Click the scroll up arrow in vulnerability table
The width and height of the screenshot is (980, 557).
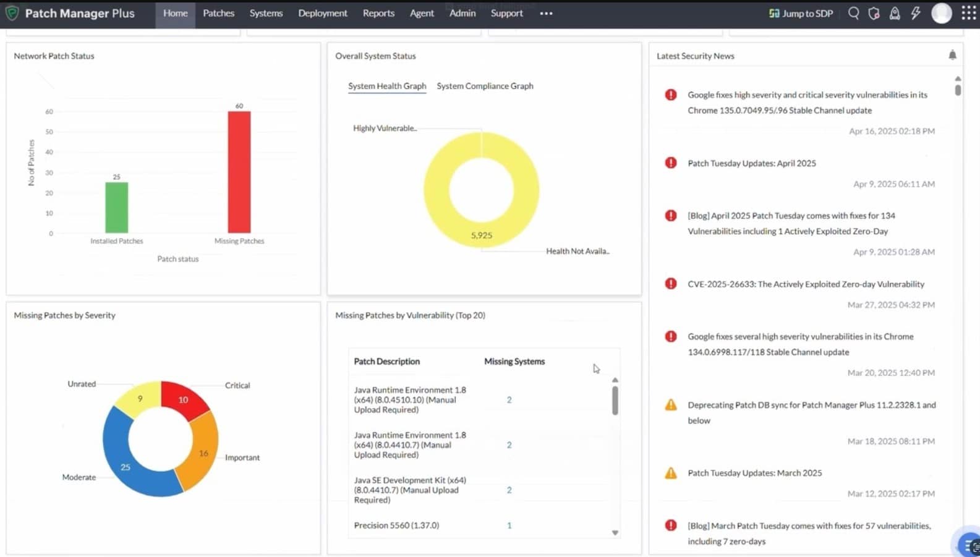615,380
